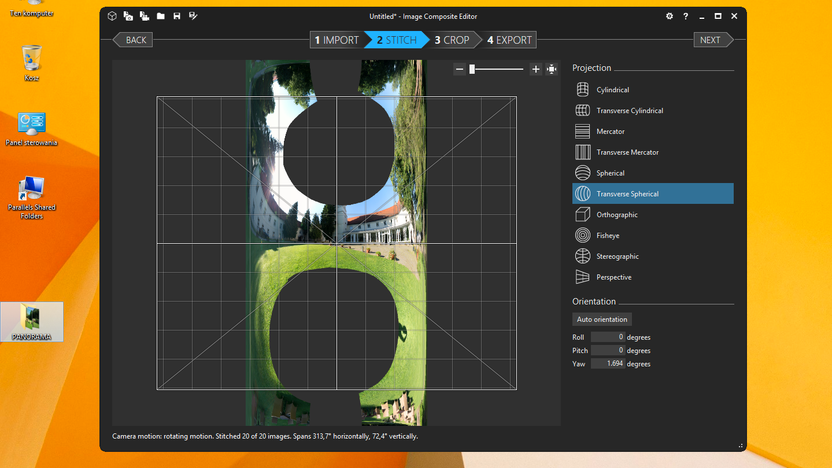Image resolution: width=832 pixels, height=468 pixels.
Task: Choose the Cylindrical projection icon
Action: (583, 90)
